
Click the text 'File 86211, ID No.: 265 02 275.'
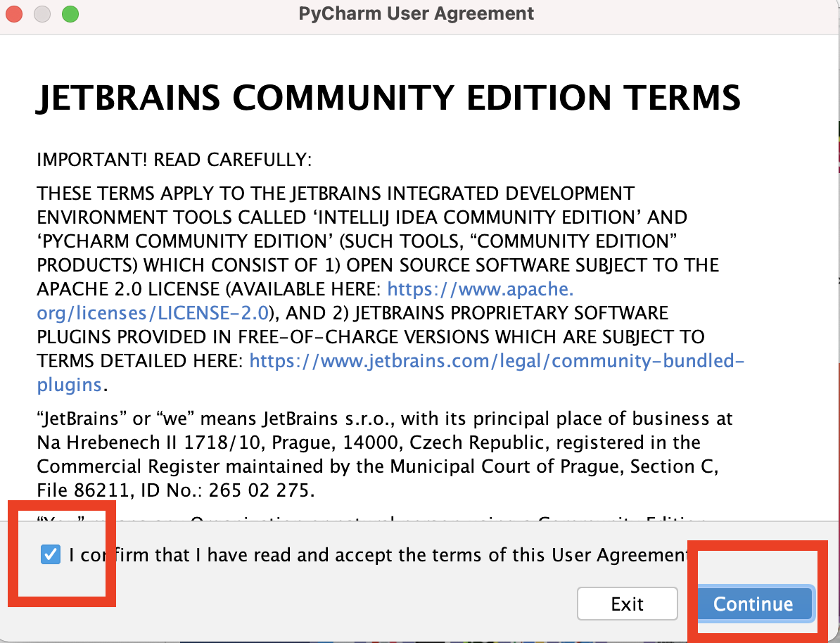176,490
